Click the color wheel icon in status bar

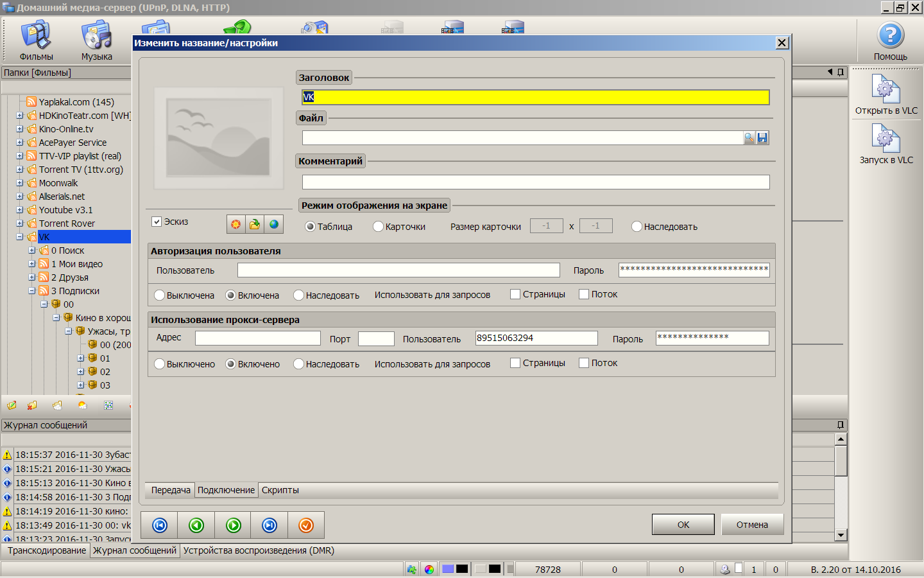[429, 570]
